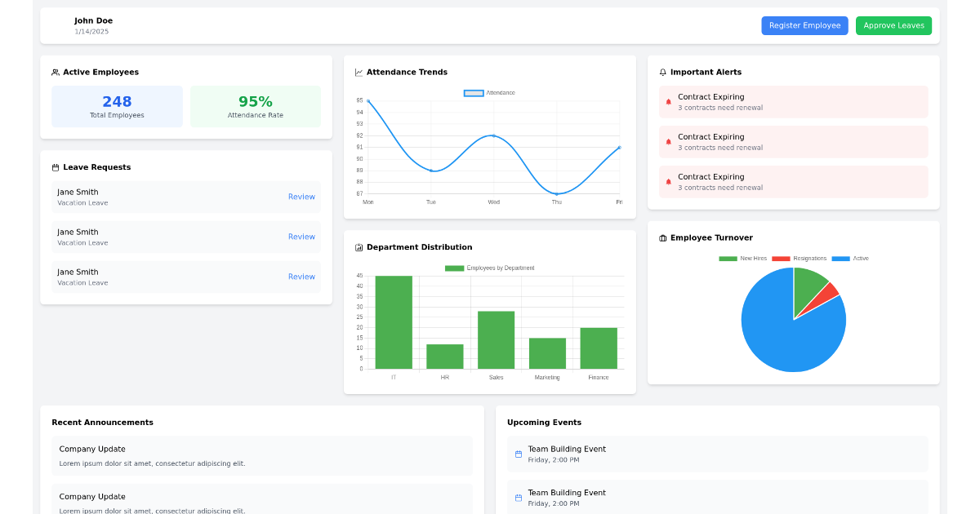Toggle the Attendance series in the trends legend

coord(490,92)
